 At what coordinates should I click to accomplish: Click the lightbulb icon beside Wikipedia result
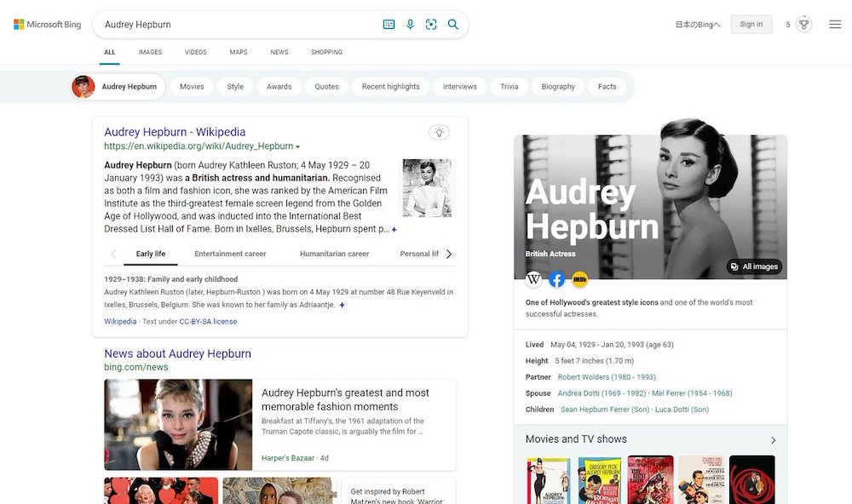click(439, 132)
